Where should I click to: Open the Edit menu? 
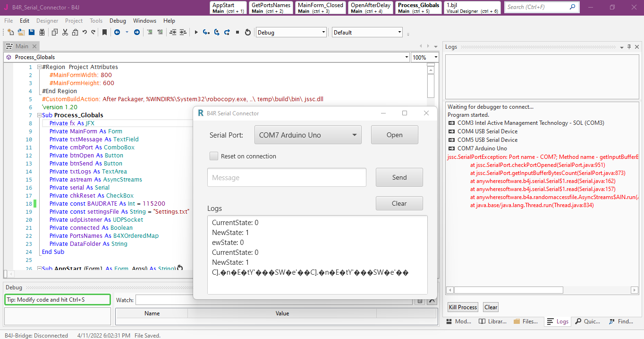coord(25,21)
